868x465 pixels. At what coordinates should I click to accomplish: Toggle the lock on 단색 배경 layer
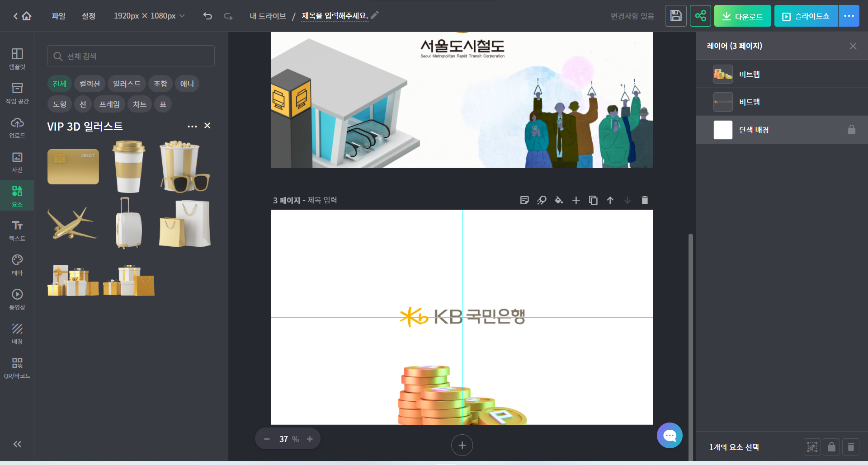852,130
